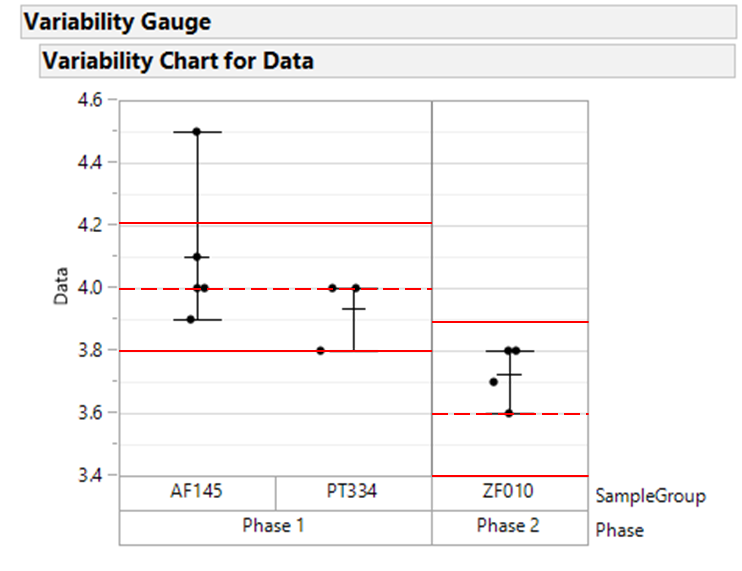Image resolution: width=742 pixels, height=571 pixels.
Task: Click the 3.8 data point in PT334
Action: point(320,351)
